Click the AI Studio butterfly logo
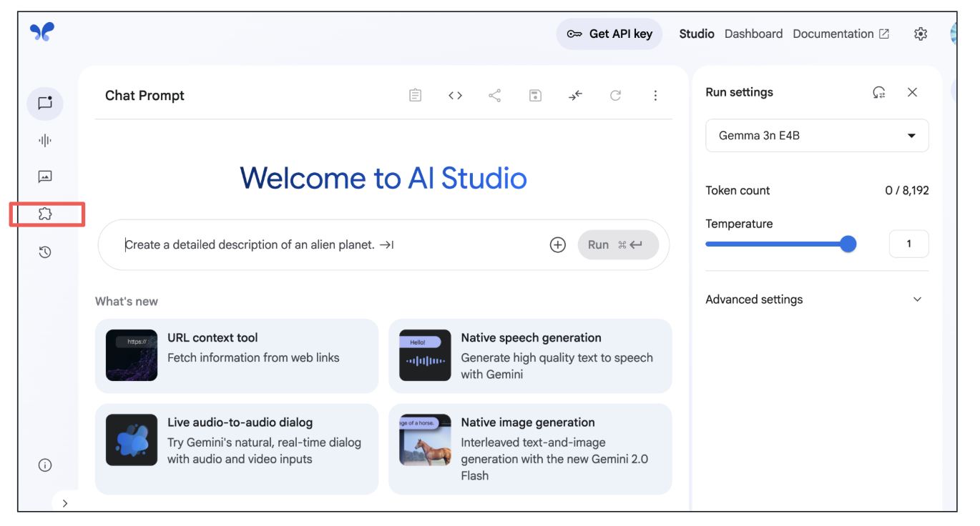 point(42,32)
